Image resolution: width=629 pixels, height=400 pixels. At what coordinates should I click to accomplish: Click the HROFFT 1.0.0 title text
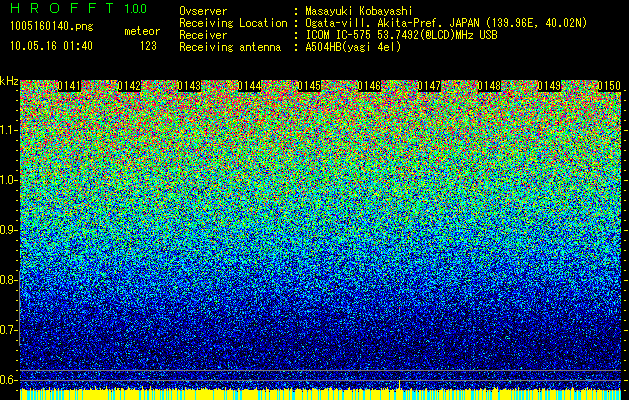79,8
